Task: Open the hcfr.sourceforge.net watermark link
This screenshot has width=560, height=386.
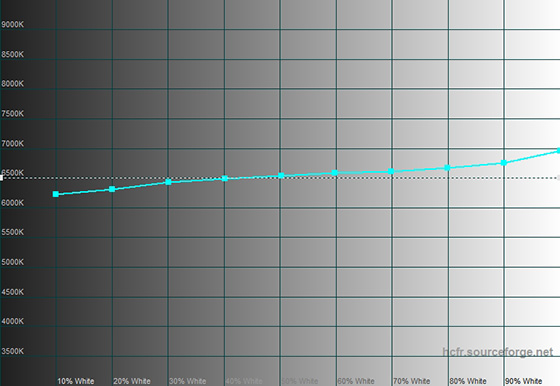Action: [x=498, y=352]
